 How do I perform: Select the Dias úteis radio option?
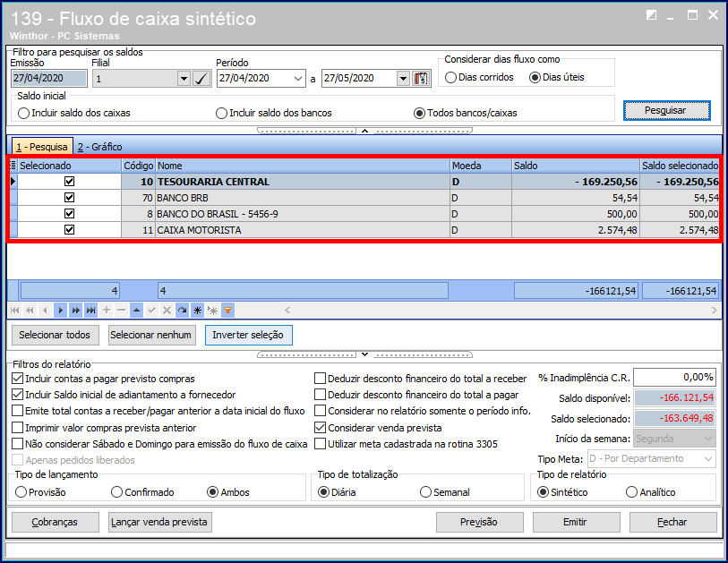pos(557,78)
